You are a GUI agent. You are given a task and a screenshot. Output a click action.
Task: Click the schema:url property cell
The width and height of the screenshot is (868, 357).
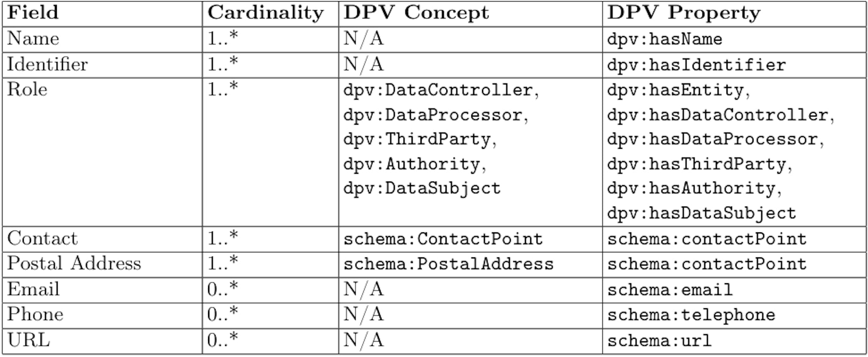(x=659, y=341)
